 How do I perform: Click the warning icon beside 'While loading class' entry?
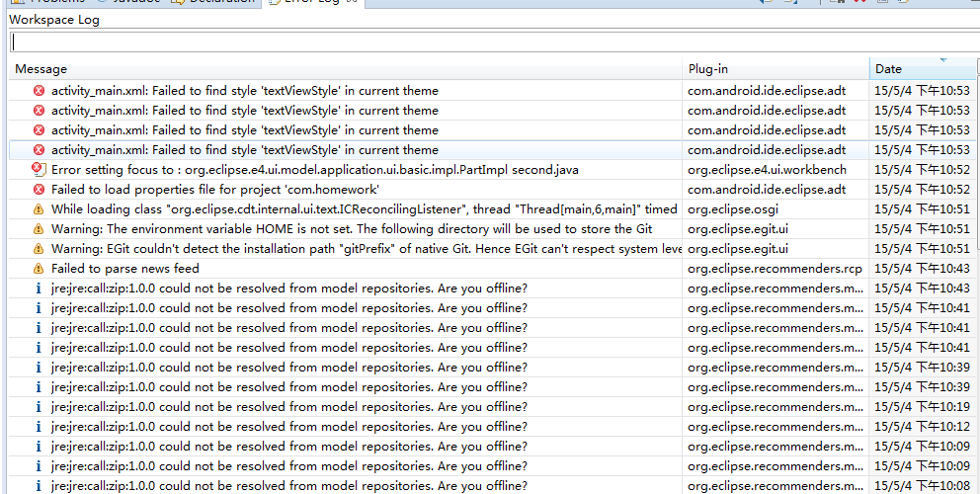coord(39,208)
